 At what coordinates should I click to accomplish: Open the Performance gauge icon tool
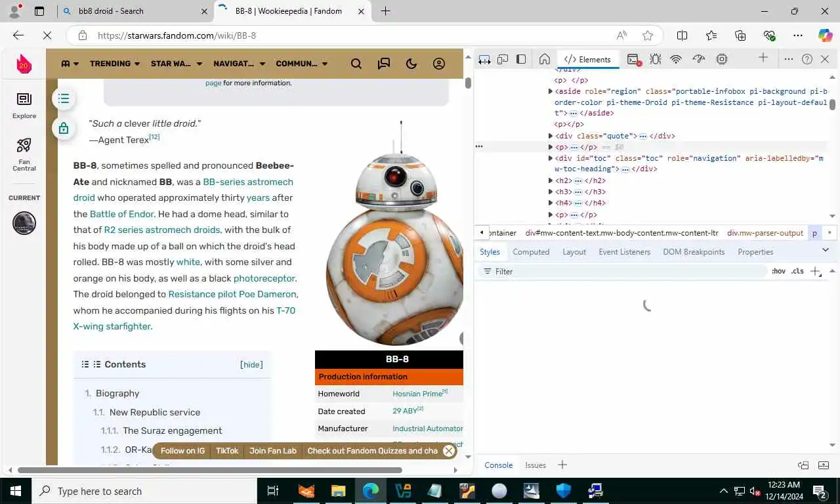[x=699, y=60]
